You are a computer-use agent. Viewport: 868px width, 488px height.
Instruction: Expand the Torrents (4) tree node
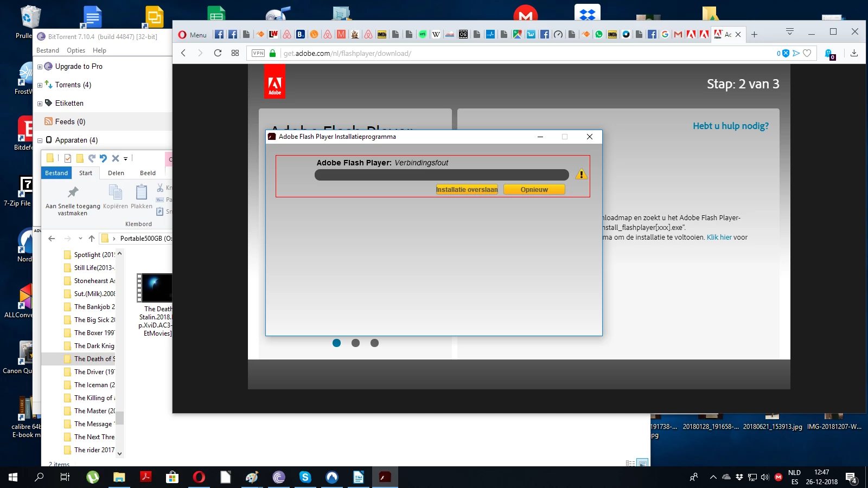point(40,85)
